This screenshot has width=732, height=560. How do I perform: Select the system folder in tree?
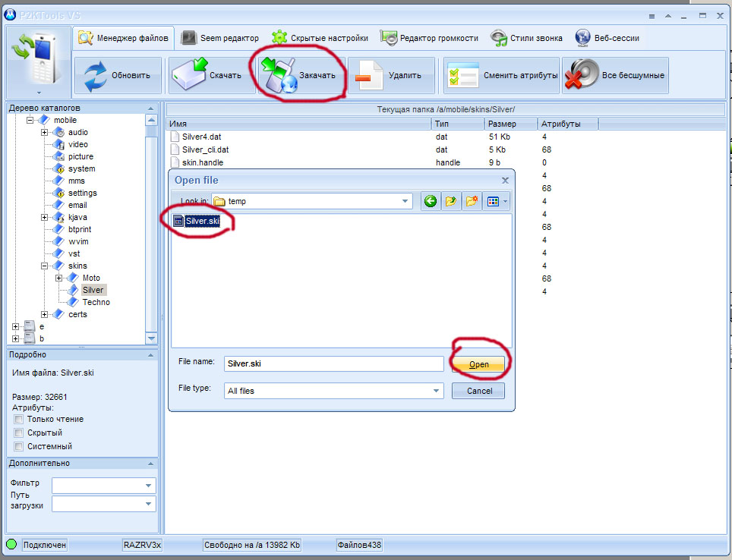[x=82, y=168]
